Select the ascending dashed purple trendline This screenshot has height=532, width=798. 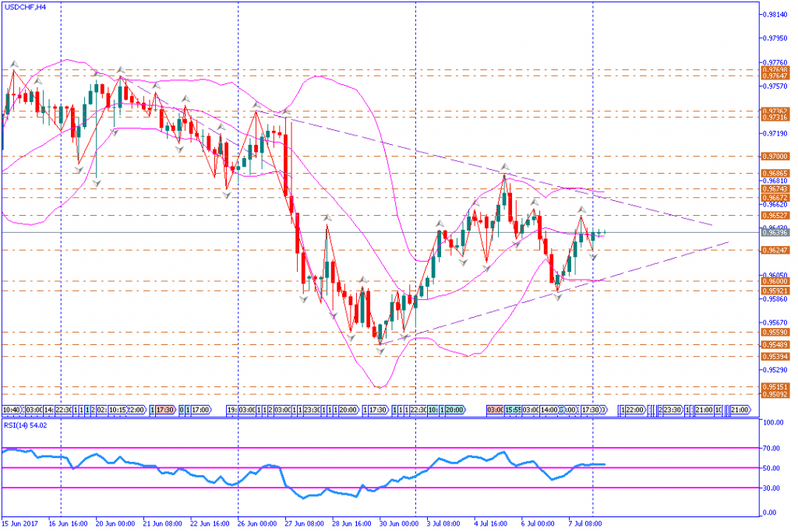tap(546, 294)
